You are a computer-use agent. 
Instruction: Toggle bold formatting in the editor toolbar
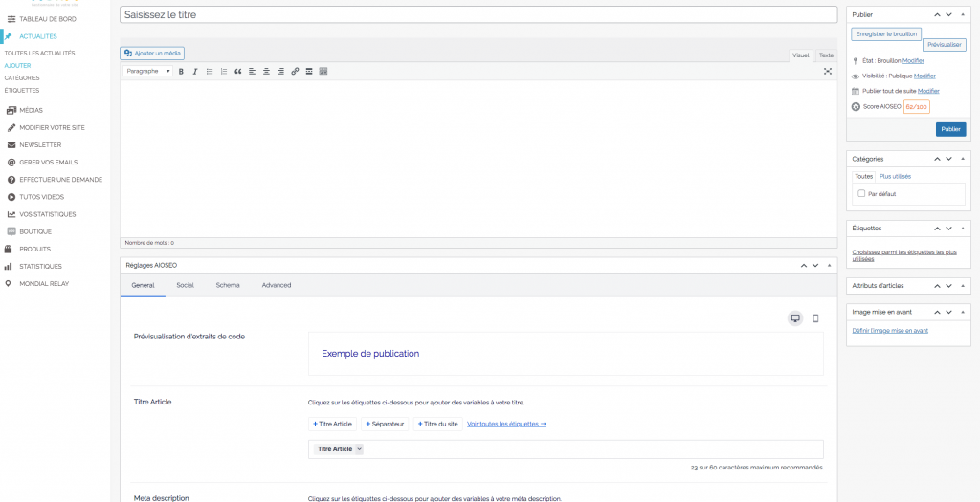tap(181, 72)
